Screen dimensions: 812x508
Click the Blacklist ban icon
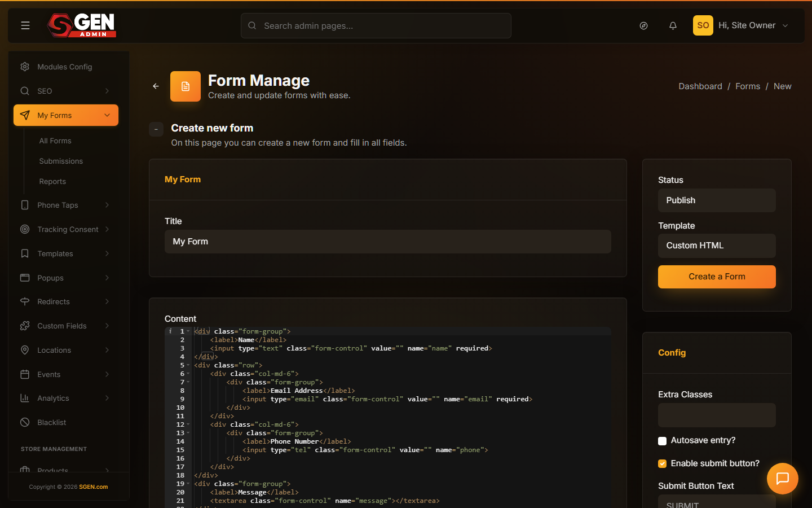point(25,422)
